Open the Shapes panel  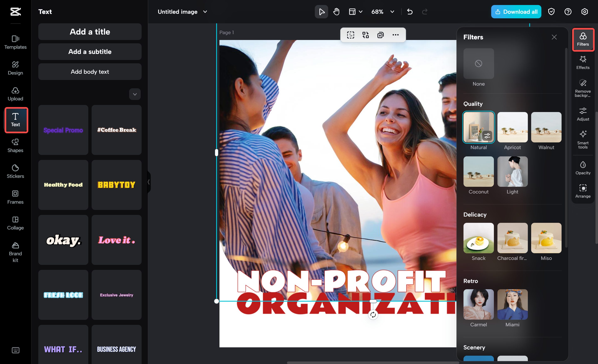pyautogui.click(x=15, y=146)
